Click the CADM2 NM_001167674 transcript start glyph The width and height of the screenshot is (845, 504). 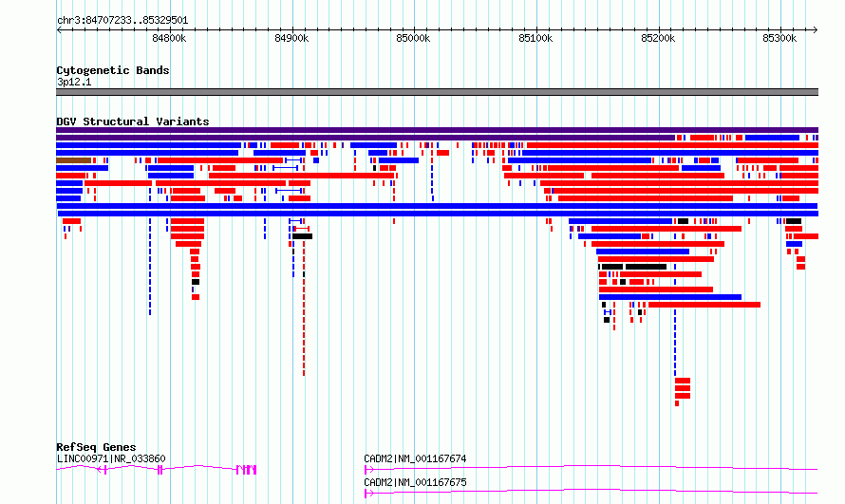pyautogui.click(x=369, y=470)
